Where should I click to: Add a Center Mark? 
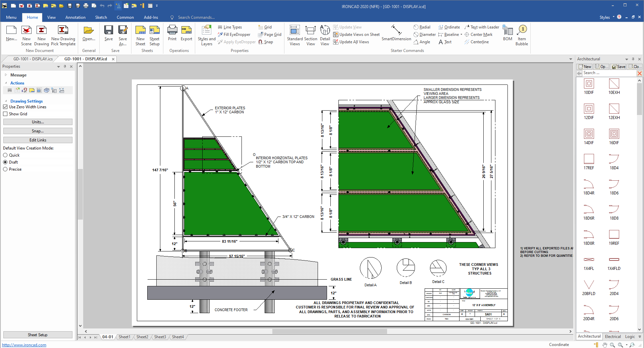[x=479, y=35]
